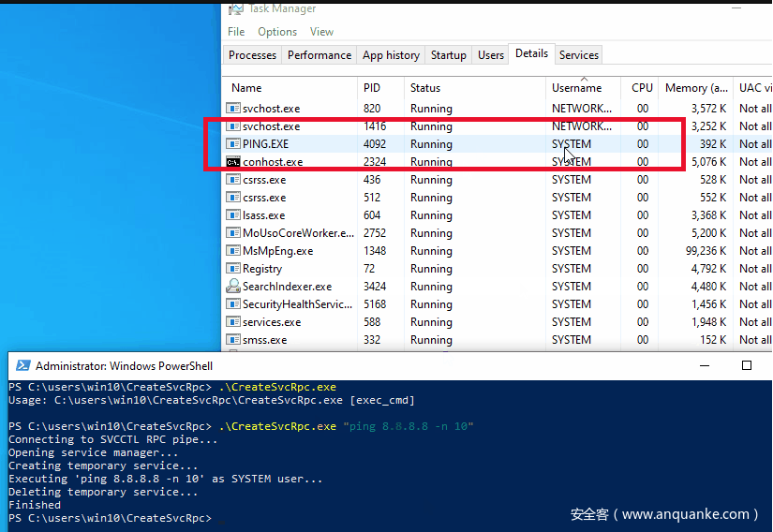Switch to the Performance tab
The width and height of the screenshot is (773, 532).
(320, 55)
